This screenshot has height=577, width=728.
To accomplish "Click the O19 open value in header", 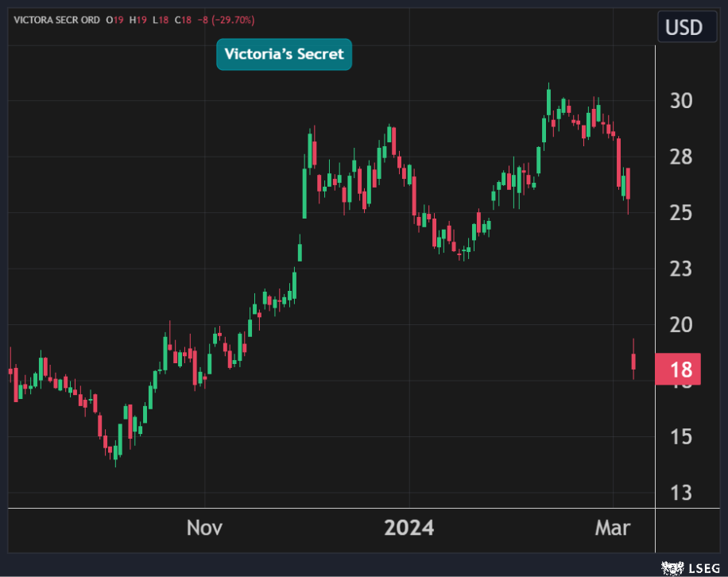I will 114,20.
